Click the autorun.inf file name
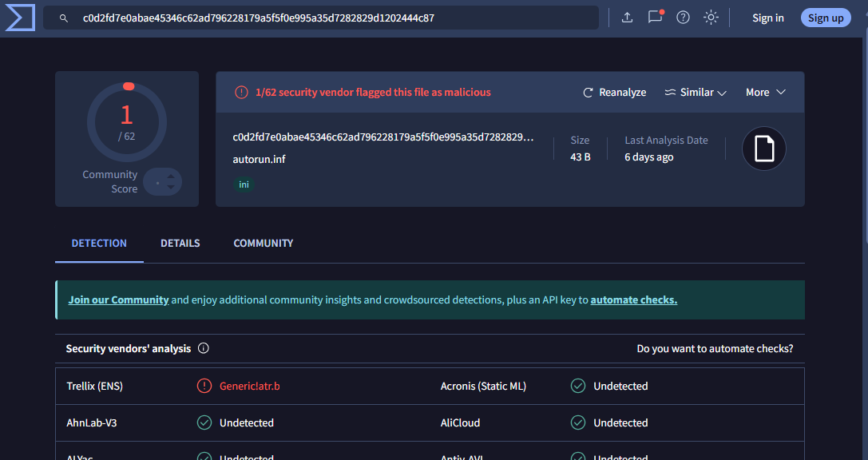The width and height of the screenshot is (868, 460). pos(259,160)
